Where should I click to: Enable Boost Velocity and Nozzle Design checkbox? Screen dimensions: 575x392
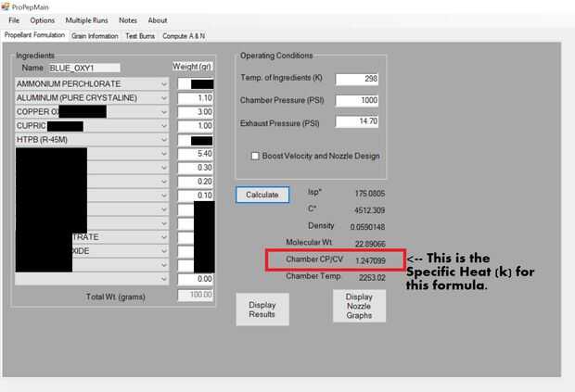255,156
